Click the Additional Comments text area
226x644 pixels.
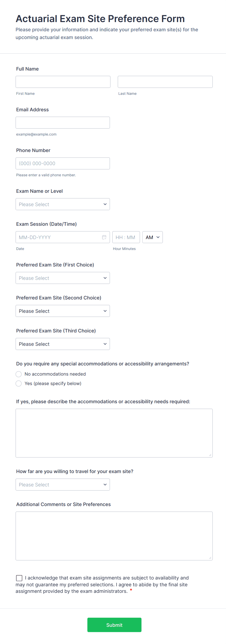[114, 536]
